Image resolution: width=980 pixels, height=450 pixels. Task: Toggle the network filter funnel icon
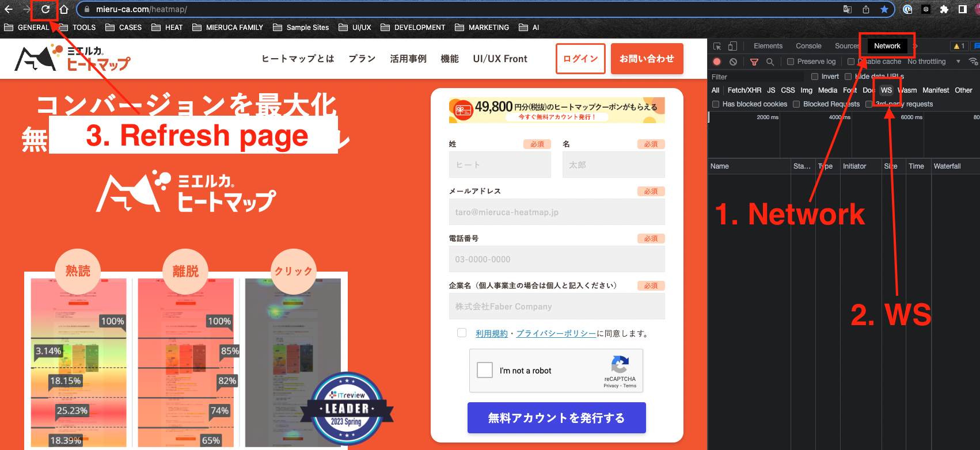point(754,62)
